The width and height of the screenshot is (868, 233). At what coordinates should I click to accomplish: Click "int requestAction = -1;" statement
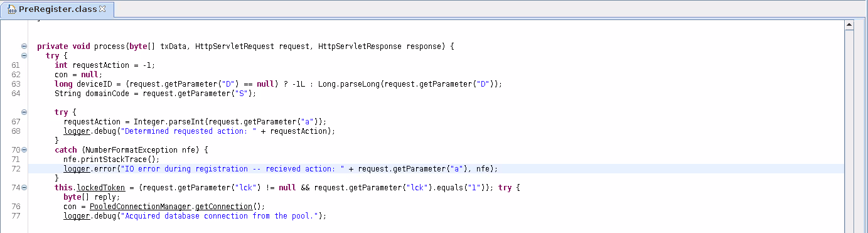pos(105,65)
